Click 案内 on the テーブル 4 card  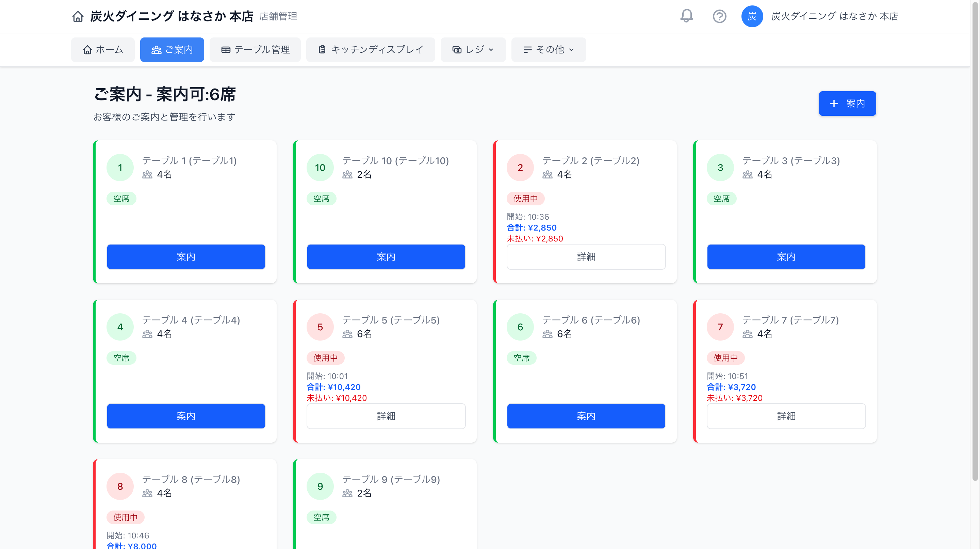[186, 417]
